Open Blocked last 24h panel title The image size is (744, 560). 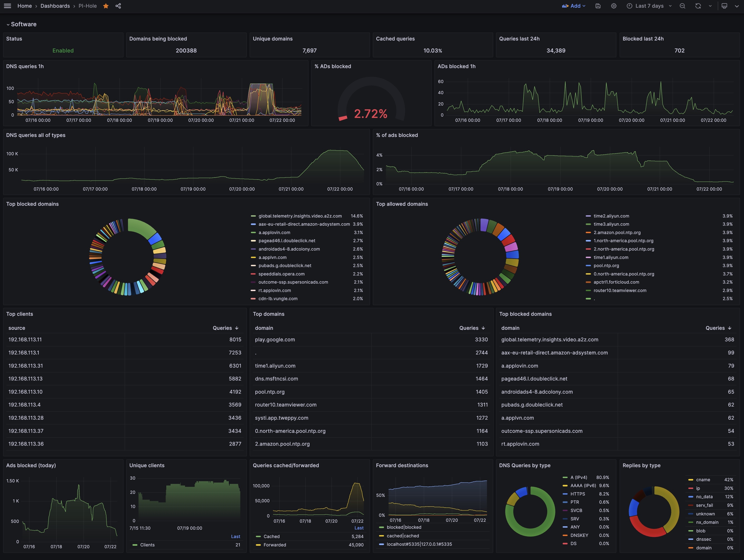click(x=643, y=39)
